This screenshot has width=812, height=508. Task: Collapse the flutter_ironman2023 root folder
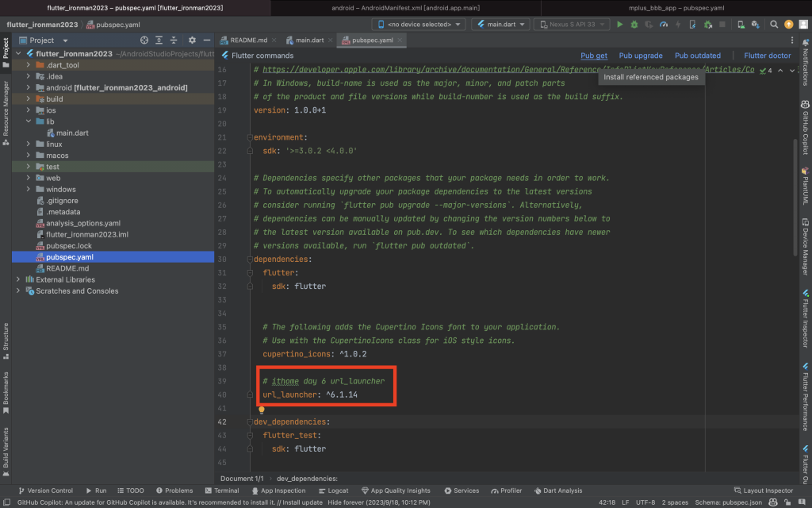pyautogui.click(x=19, y=53)
